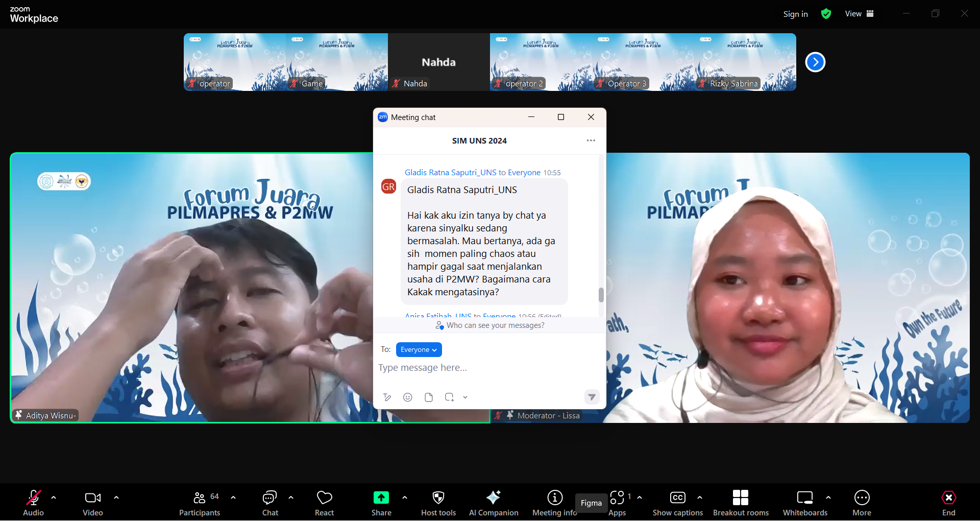Select Game participant thumbnail
Screen dimensions: 980x521
click(337, 62)
